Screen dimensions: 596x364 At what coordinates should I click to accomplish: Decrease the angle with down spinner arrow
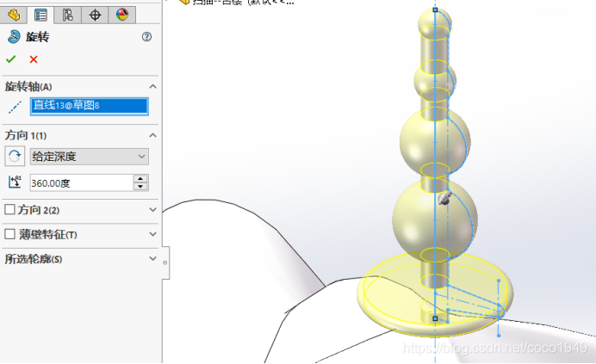tap(140, 187)
